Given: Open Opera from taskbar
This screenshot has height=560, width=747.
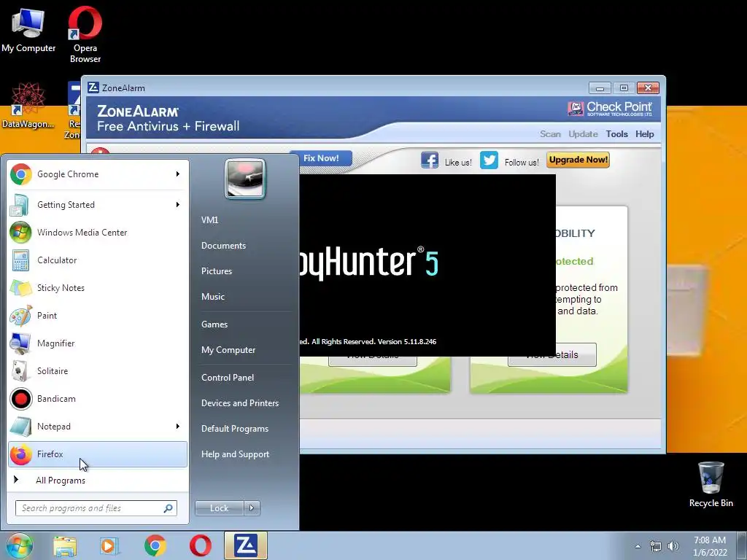Looking at the screenshot, I should click(x=201, y=545).
